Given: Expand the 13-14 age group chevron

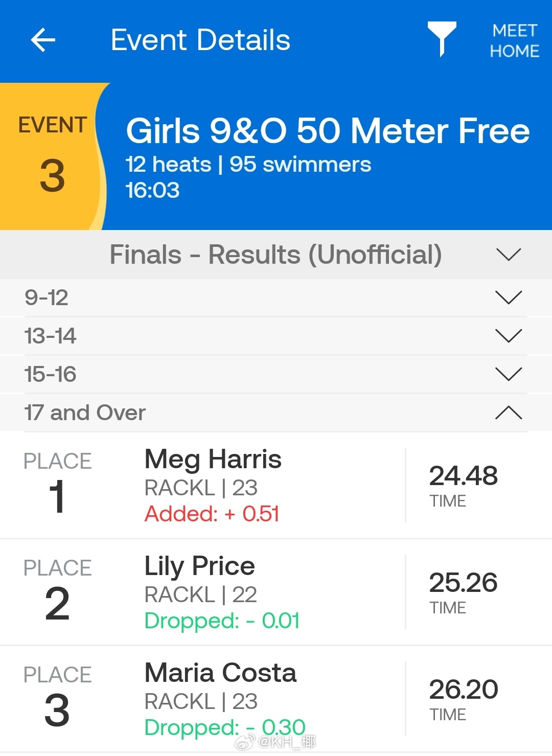Looking at the screenshot, I should click(x=509, y=335).
